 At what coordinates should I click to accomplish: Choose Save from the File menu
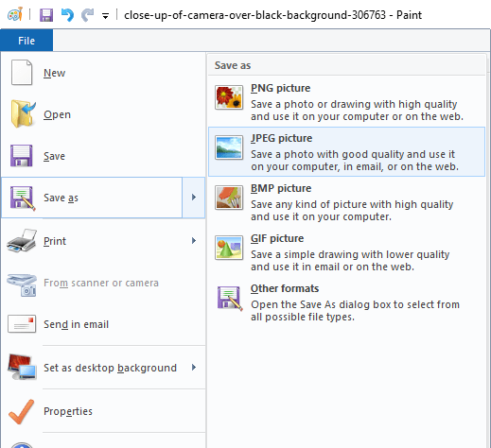[x=103, y=156]
